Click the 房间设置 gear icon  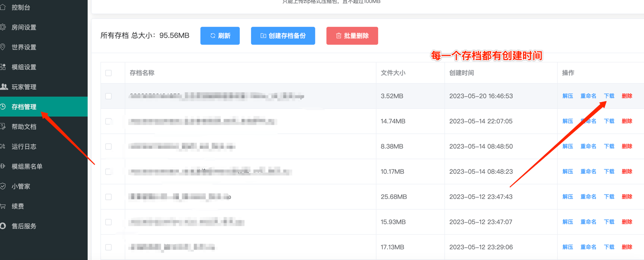pos(3,27)
